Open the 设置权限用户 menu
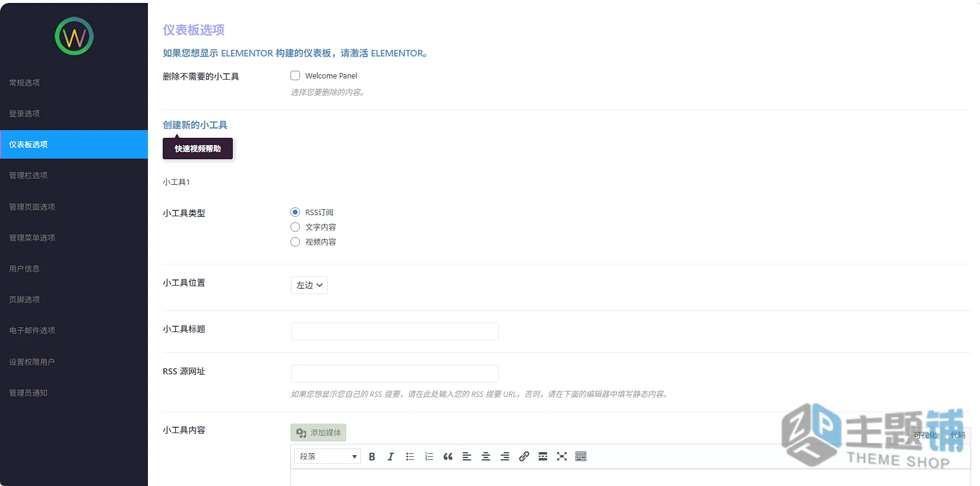Image resolution: width=980 pixels, height=486 pixels. [74, 362]
